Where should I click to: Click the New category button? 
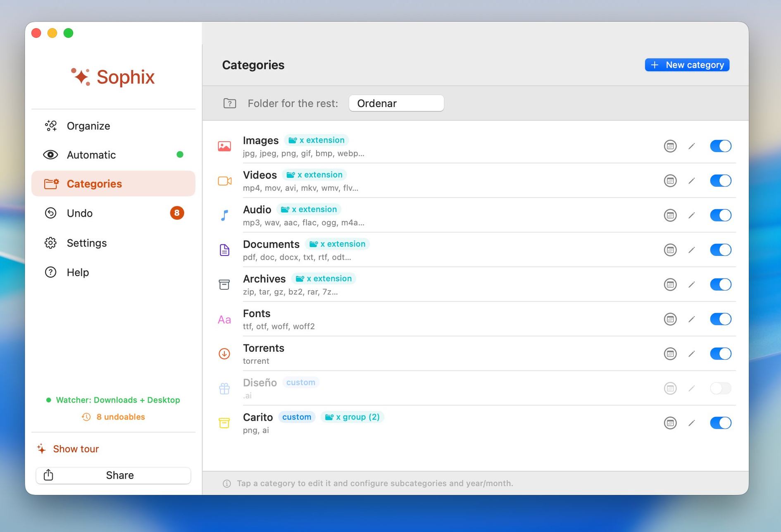coord(687,65)
